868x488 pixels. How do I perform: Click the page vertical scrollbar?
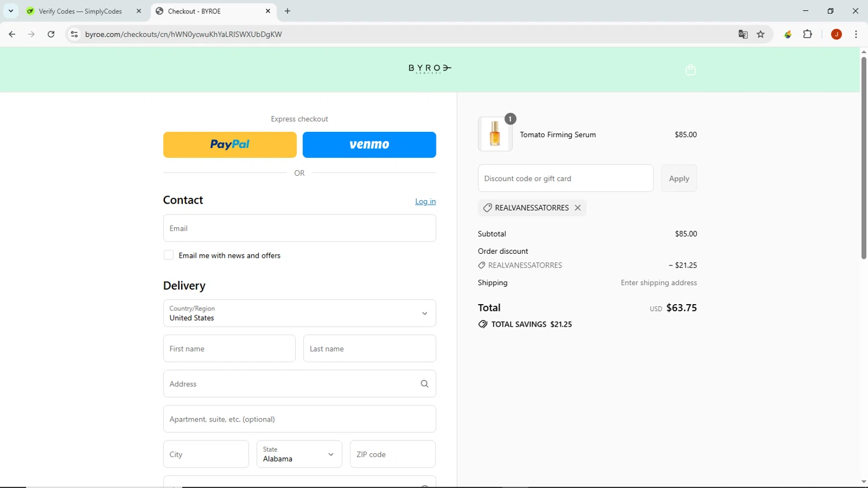coord(863,157)
